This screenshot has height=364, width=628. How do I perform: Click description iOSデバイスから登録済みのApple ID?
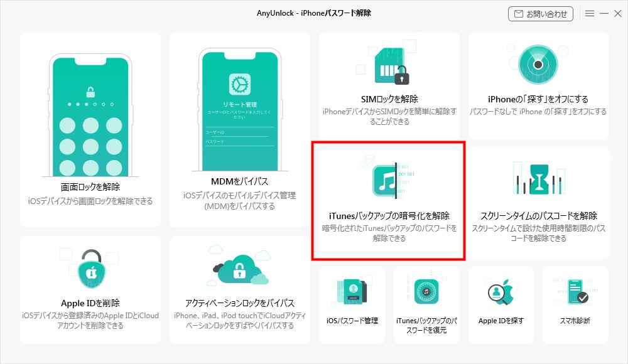[x=90, y=320]
